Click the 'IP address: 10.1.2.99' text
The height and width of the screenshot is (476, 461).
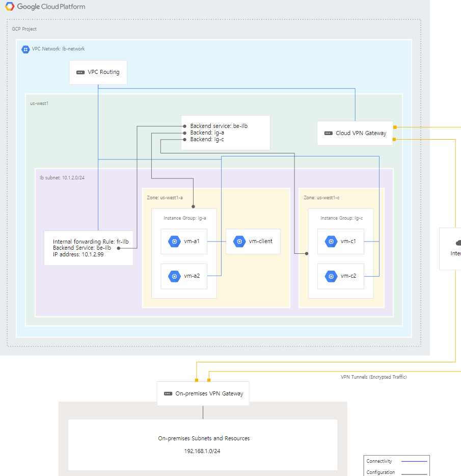78,254
